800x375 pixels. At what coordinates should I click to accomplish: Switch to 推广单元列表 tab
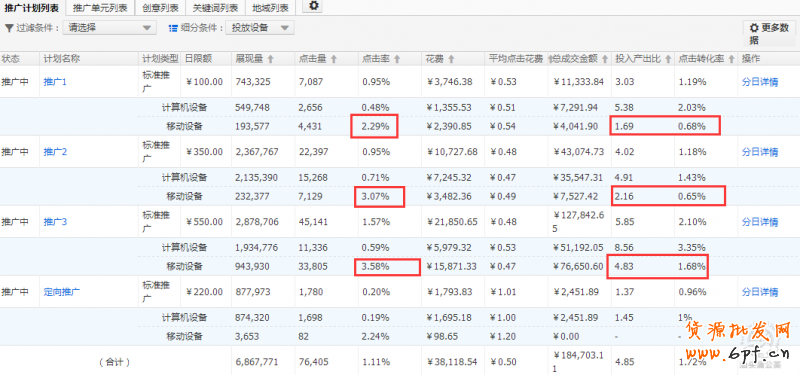(x=100, y=8)
